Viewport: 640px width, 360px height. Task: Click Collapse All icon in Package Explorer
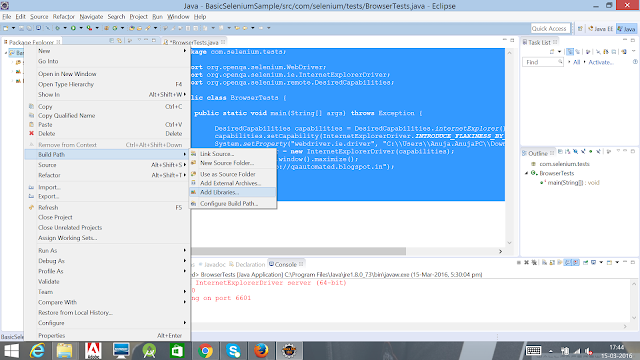coord(111,40)
